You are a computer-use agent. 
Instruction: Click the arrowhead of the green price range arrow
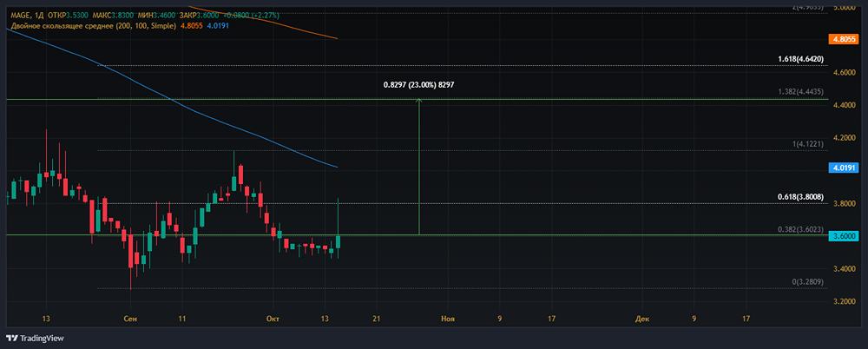419,101
